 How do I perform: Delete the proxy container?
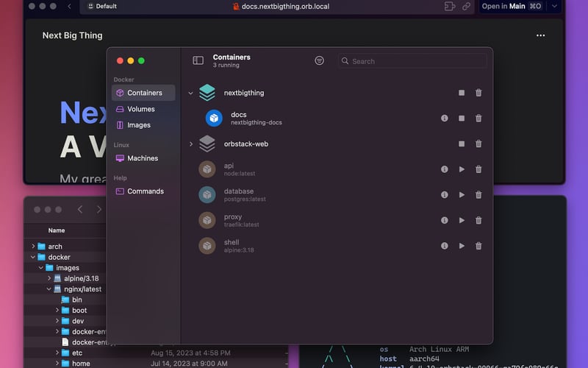[x=478, y=220]
